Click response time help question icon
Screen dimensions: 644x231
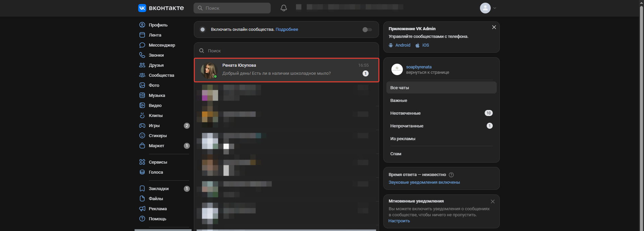(451, 175)
